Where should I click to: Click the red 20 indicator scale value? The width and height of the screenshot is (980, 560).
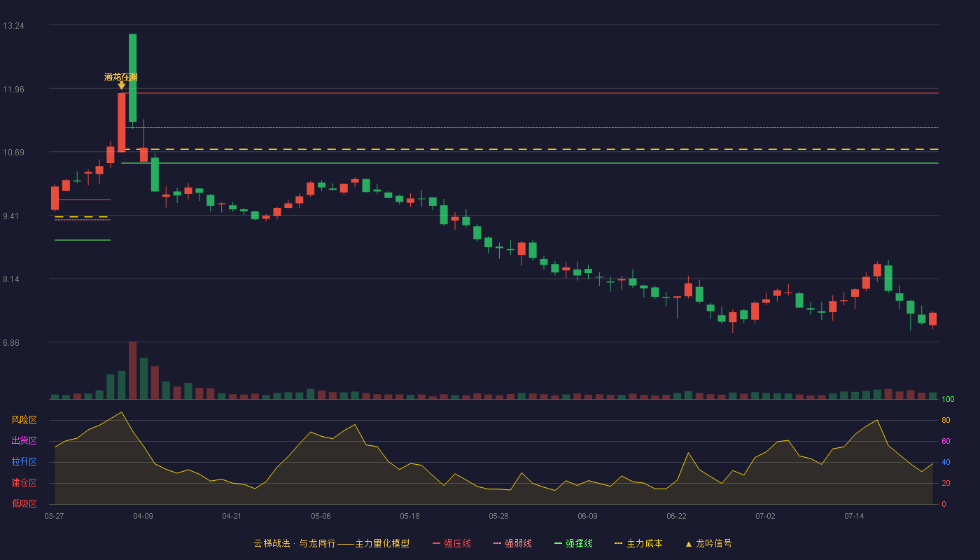click(x=946, y=484)
